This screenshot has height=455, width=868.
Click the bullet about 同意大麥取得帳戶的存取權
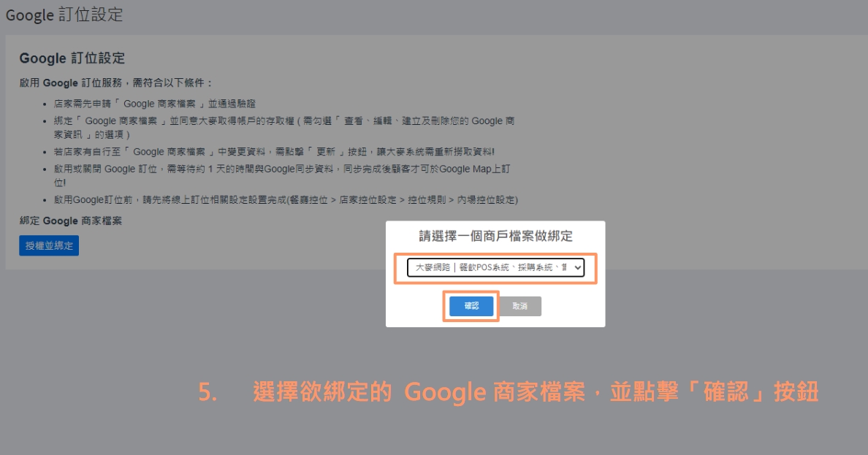(283, 121)
